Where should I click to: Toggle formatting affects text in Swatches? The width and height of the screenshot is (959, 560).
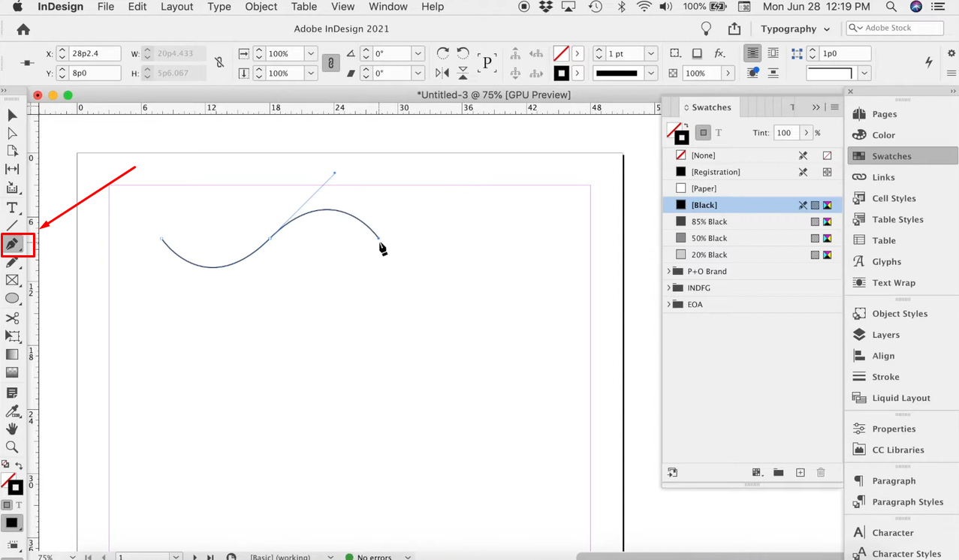(x=719, y=133)
